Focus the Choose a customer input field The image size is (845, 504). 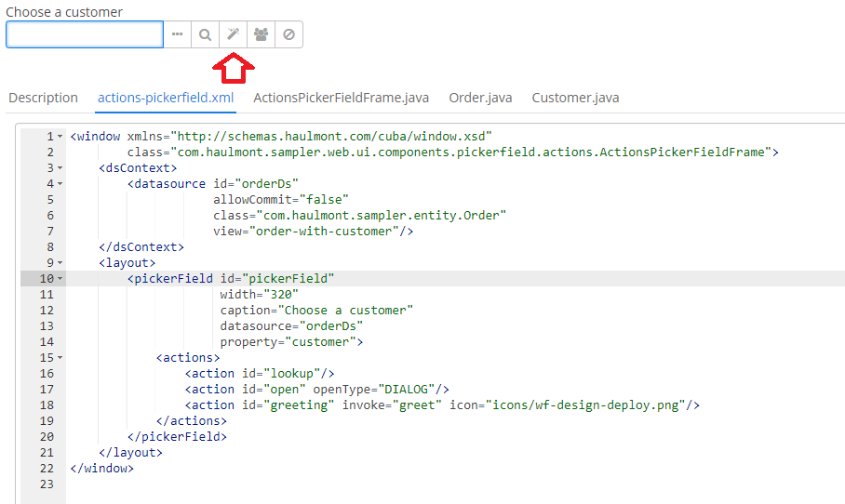point(85,34)
